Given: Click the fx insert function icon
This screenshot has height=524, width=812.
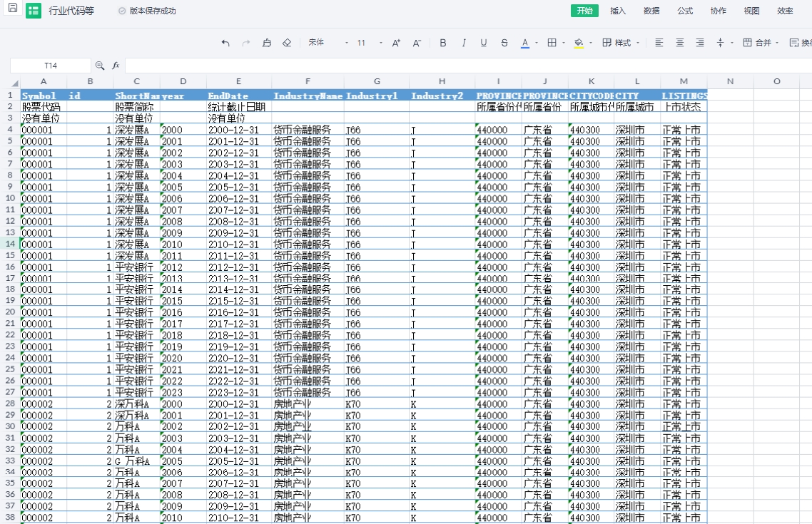Looking at the screenshot, I should point(116,66).
